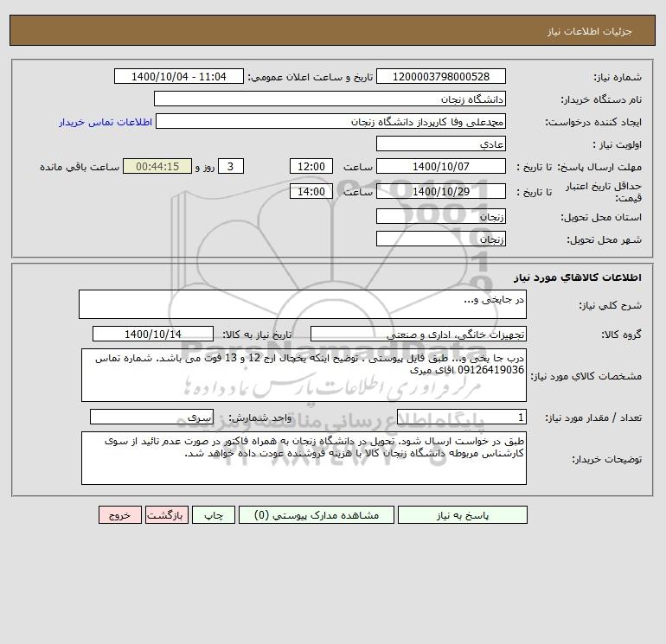Click the label 'گروه کالا:'
Viewport: 666px width, 644px height.
click(x=621, y=335)
